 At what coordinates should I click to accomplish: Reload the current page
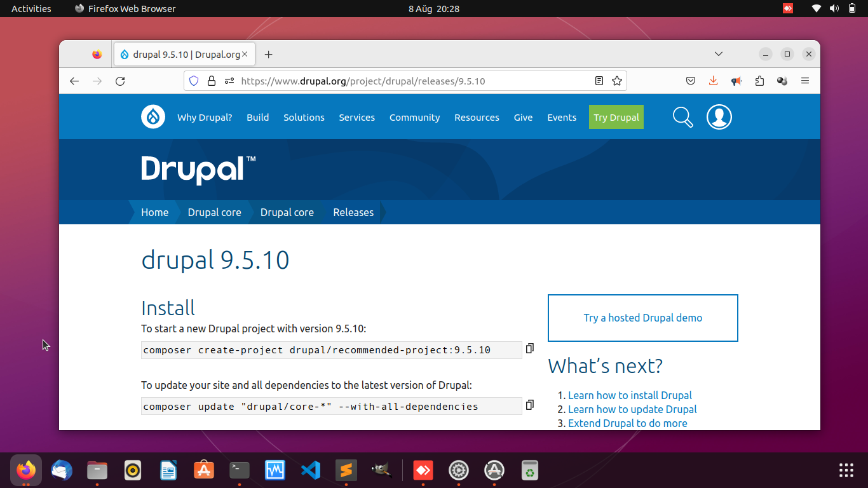click(120, 81)
